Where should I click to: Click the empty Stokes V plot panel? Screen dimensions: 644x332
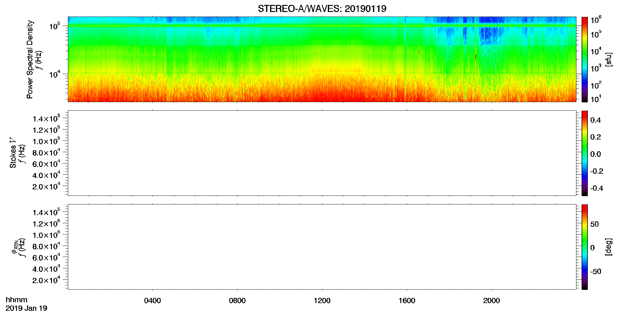(x=322, y=153)
